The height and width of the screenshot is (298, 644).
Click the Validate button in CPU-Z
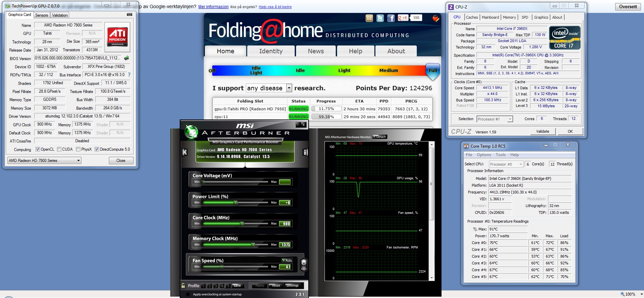tap(543, 131)
